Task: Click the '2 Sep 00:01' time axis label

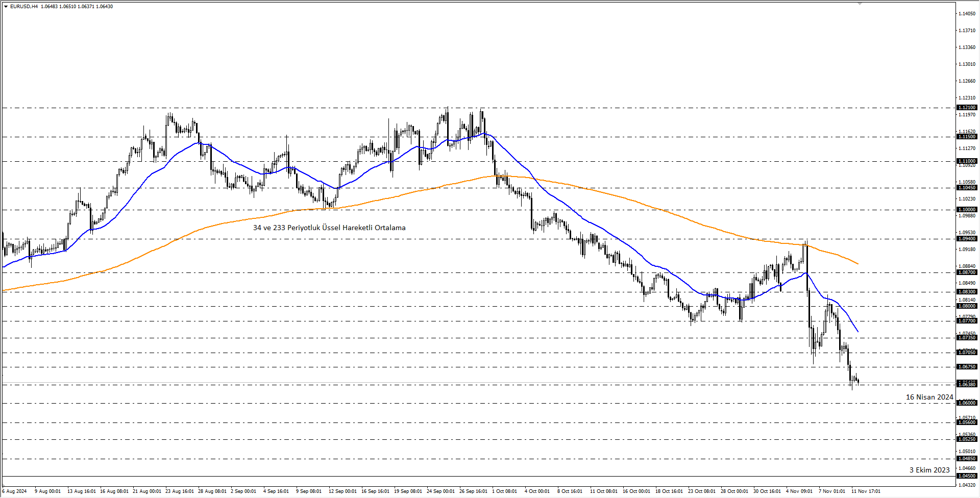Action: tap(243, 491)
